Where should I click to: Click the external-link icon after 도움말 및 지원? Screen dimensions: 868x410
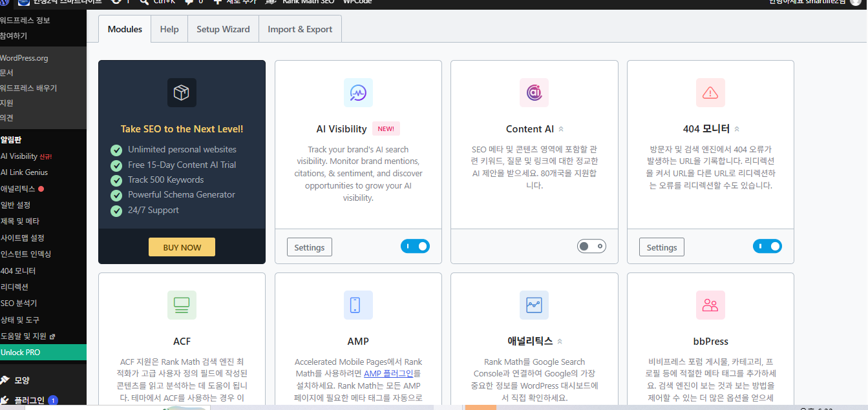coord(52,336)
